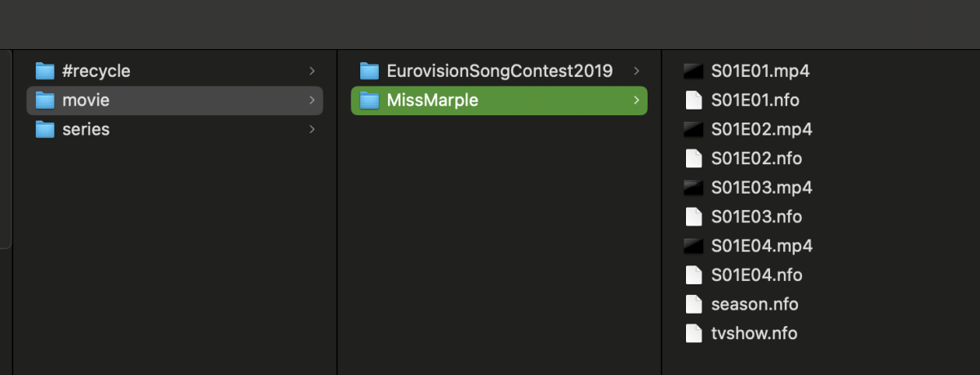Screen dimensions: 980x375
Task: Select the S01E04.nfo file
Action: tap(756, 275)
